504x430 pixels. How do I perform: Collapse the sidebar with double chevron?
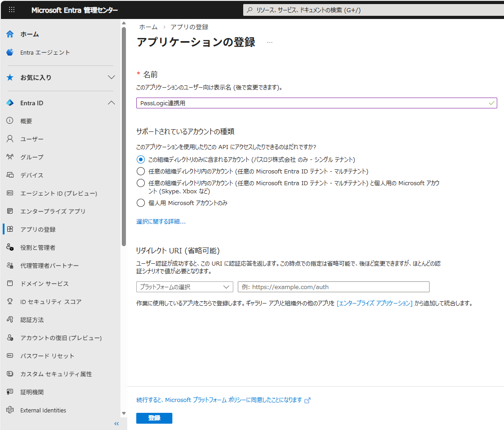tap(116, 424)
